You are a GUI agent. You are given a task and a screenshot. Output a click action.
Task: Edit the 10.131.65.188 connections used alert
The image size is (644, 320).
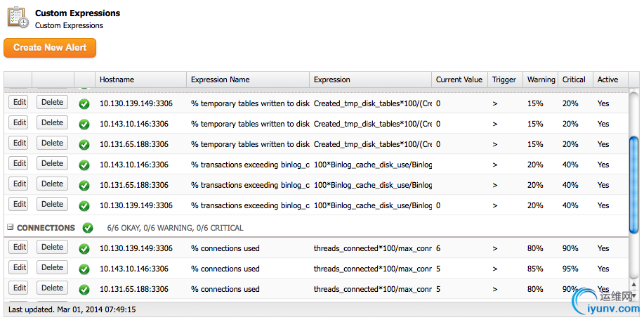pyautogui.click(x=19, y=288)
